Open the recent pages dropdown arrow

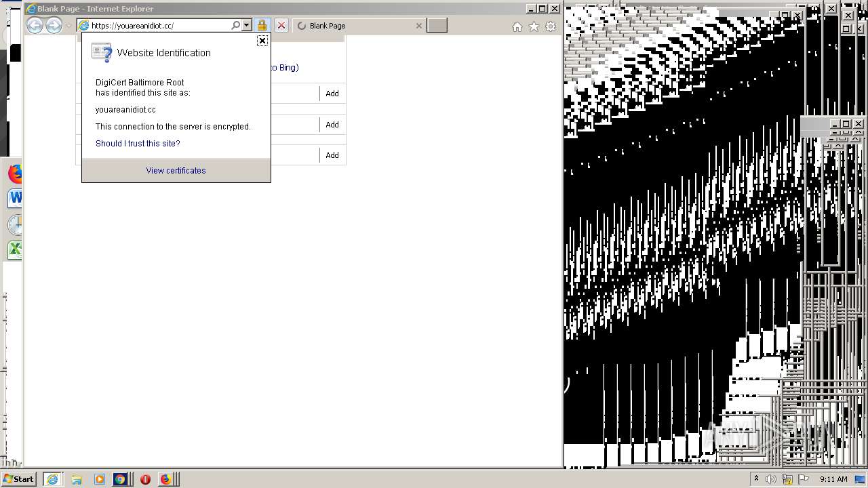tap(68, 26)
